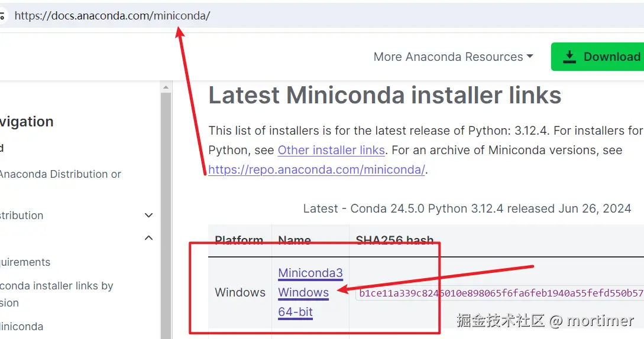Open the Anaconda Distribution or sidebar item
This screenshot has width=644, height=339.
(x=60, y=174)
